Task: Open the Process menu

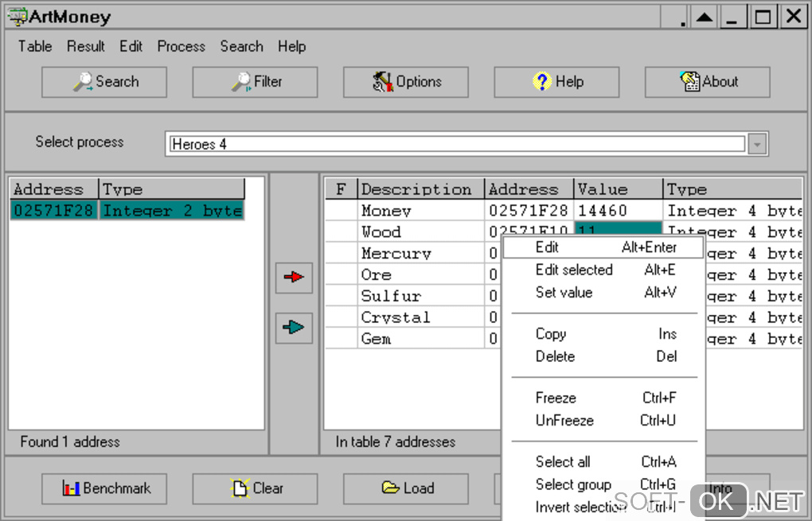Action: pyautogui.click(x=182, y=47)
